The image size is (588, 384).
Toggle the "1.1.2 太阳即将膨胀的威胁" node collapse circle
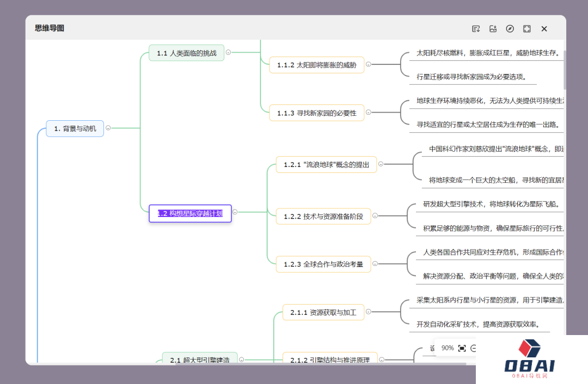click(369, 64)
